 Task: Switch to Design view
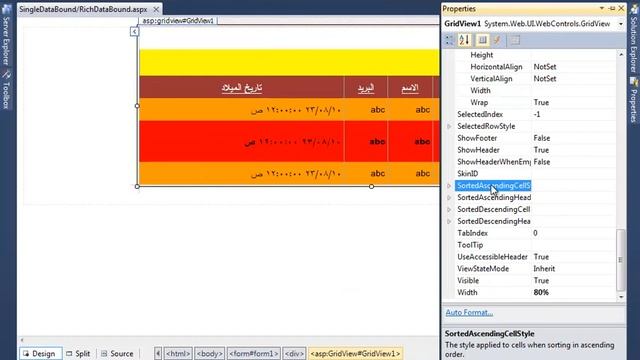tap(40, 353)
